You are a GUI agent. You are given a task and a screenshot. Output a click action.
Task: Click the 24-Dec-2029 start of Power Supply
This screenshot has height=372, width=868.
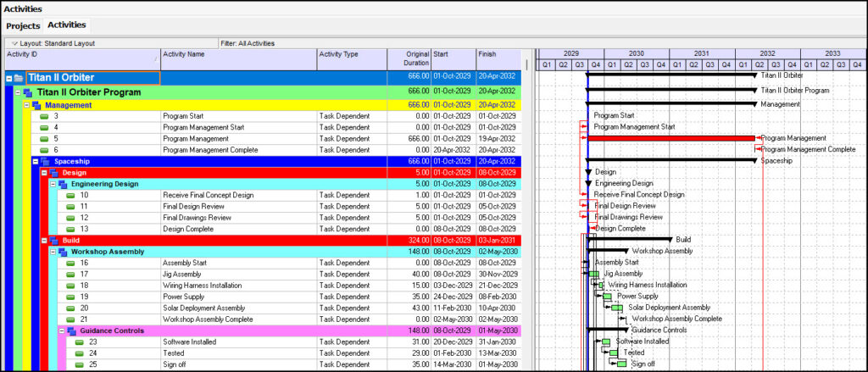pyautogui.click(x=452, y=297)
